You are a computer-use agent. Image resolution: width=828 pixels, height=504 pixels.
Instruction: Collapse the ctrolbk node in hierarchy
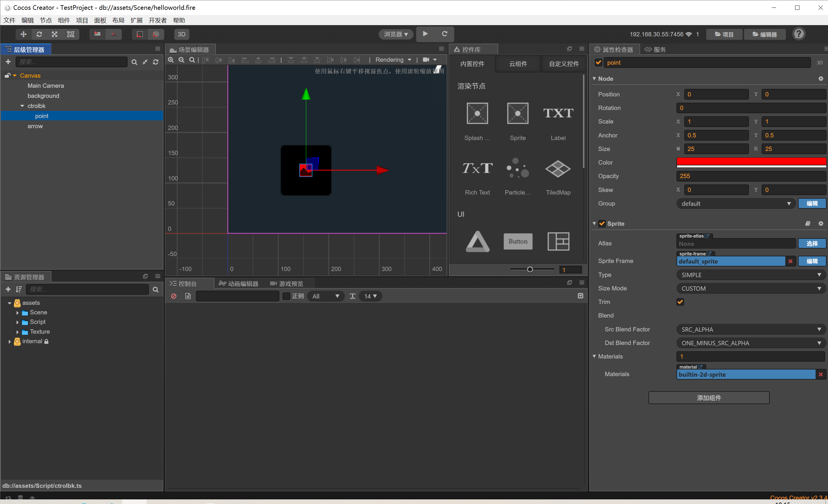[x=22, y=106]
